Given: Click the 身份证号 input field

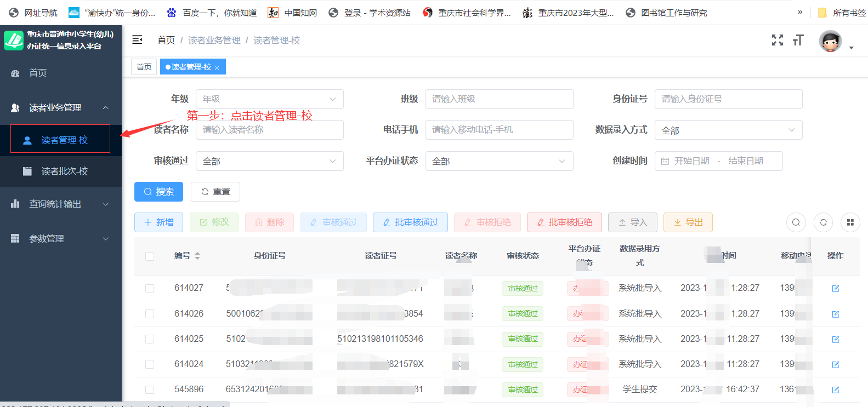Looking at the screenshot, I should 729,99.
